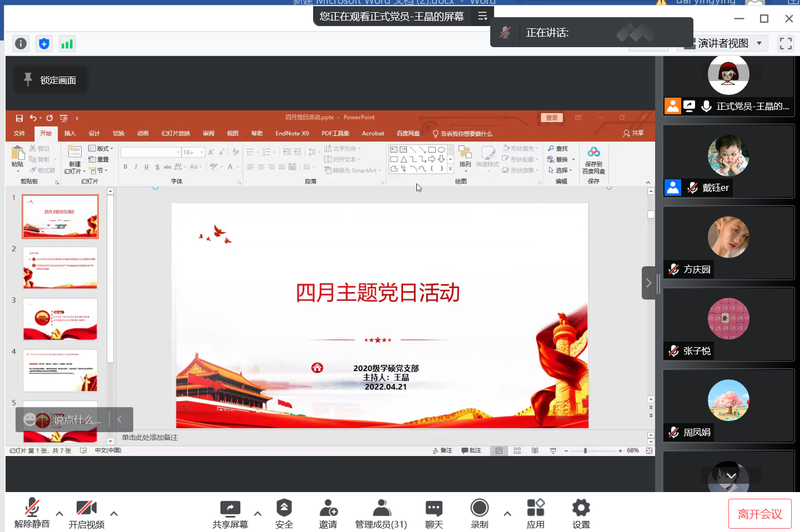Click 锁定画面 pin button
This screenshot has width=800, height=532.
pos(51,80)
